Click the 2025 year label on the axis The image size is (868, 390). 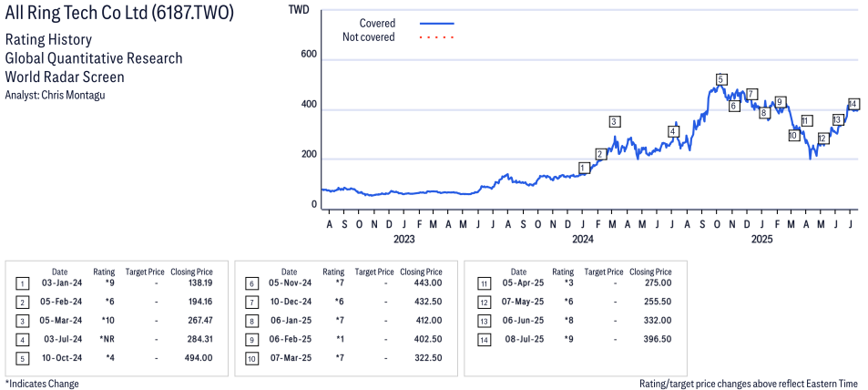[x=761, y=240]
